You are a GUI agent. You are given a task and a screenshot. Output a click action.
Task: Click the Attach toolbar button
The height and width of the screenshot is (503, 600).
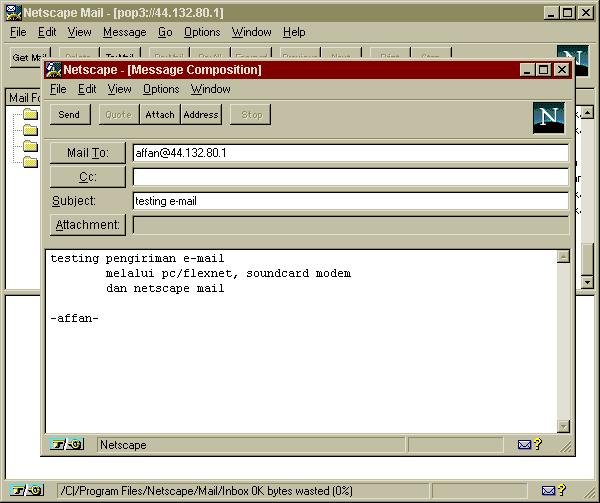click(x=160, y=114)
